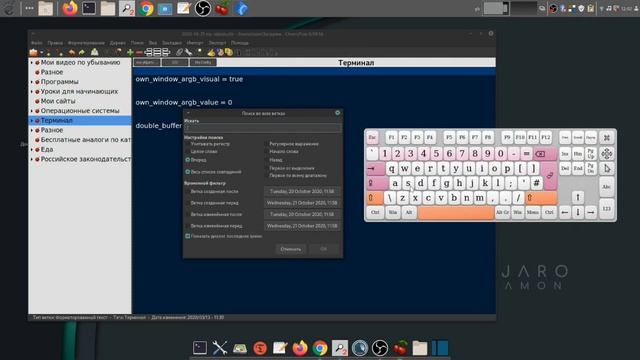Screen dimensions: 640x360
Task: Select the 'Назад' radio button
Action: click(x=267, y=160)
